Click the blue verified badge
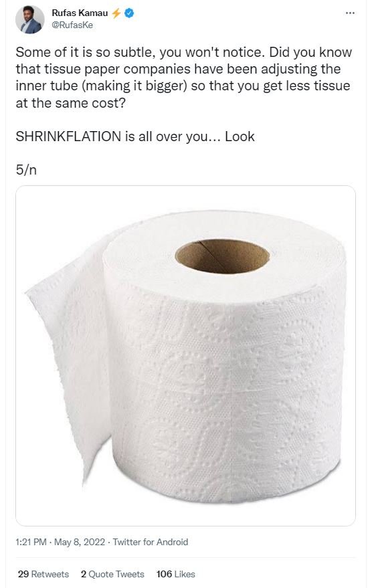Screen dimensions: 378x588 point(129,13)
